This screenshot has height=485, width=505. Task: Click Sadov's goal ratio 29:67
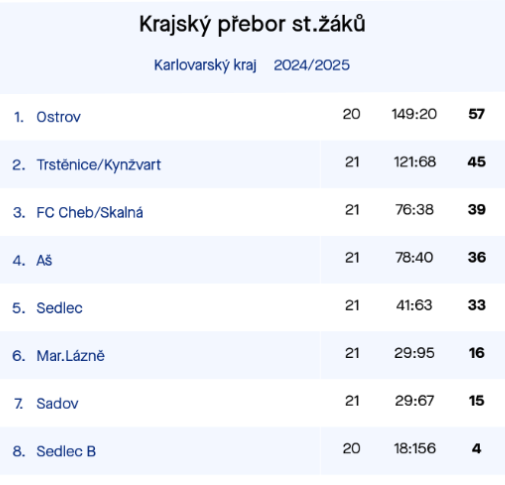414,401
